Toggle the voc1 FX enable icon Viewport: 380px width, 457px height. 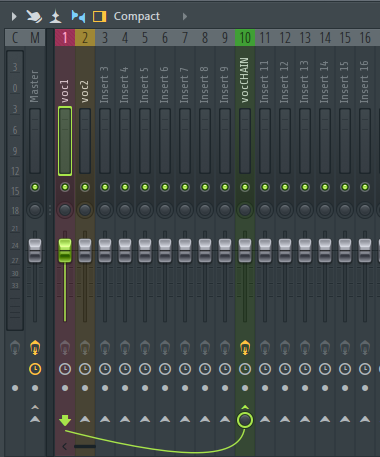[65, 348]
